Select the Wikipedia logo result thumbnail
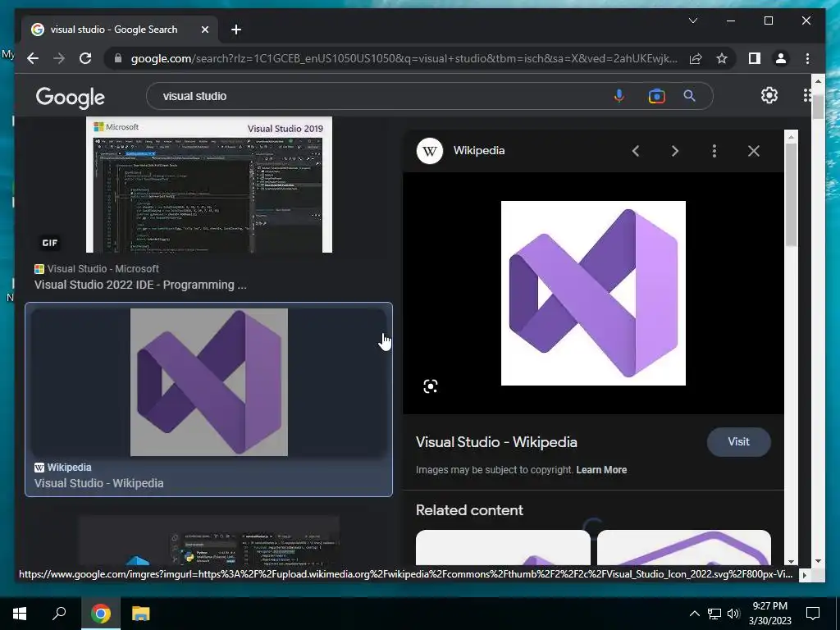 (x=209, y=382)
